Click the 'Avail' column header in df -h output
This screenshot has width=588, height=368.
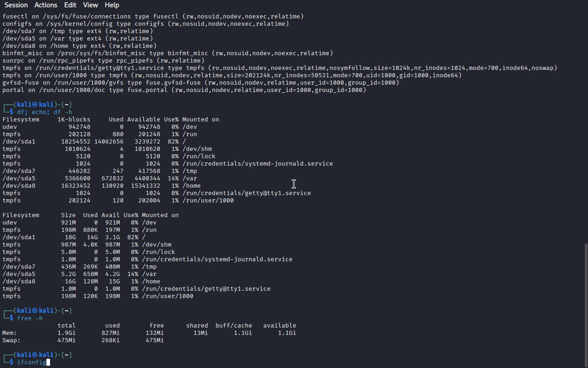coord(111,215)
